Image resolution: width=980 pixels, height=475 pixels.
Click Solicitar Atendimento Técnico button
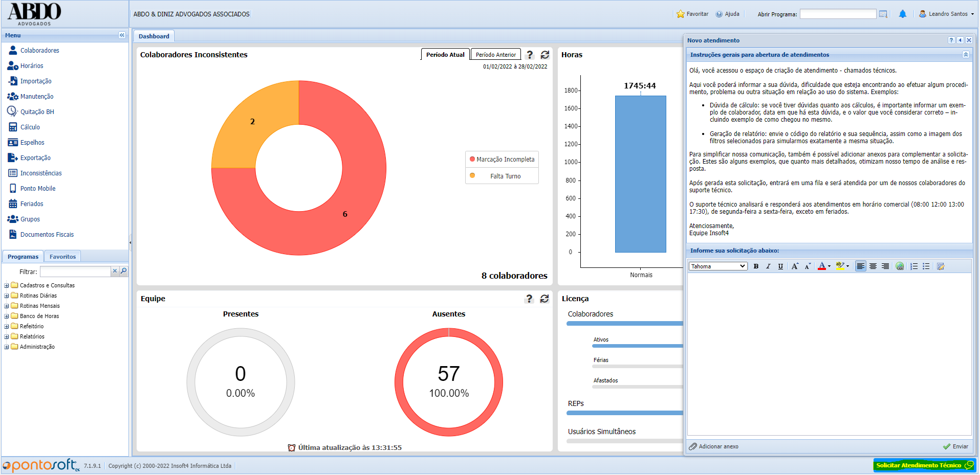click(x=925, y=465)
